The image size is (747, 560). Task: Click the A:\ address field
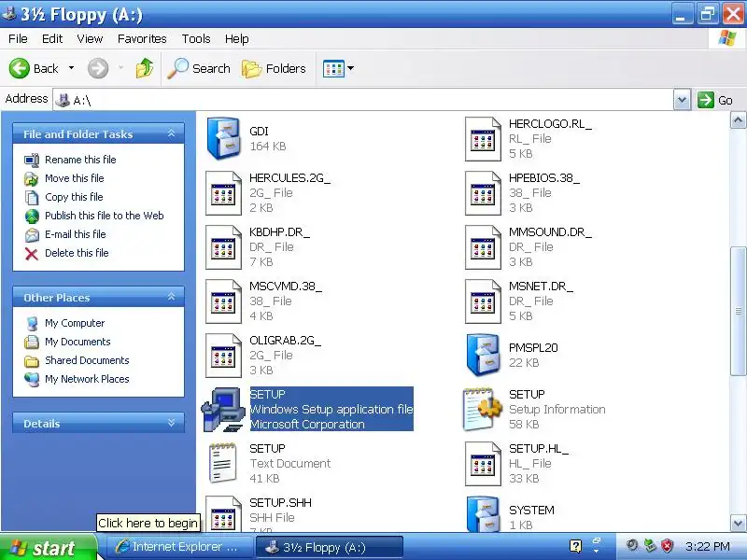(x=363, y=100)
